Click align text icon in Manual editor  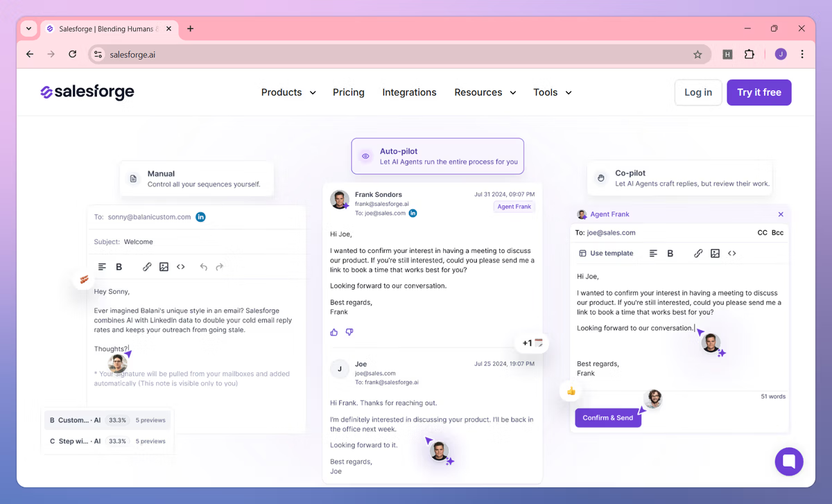pos(103,267)
